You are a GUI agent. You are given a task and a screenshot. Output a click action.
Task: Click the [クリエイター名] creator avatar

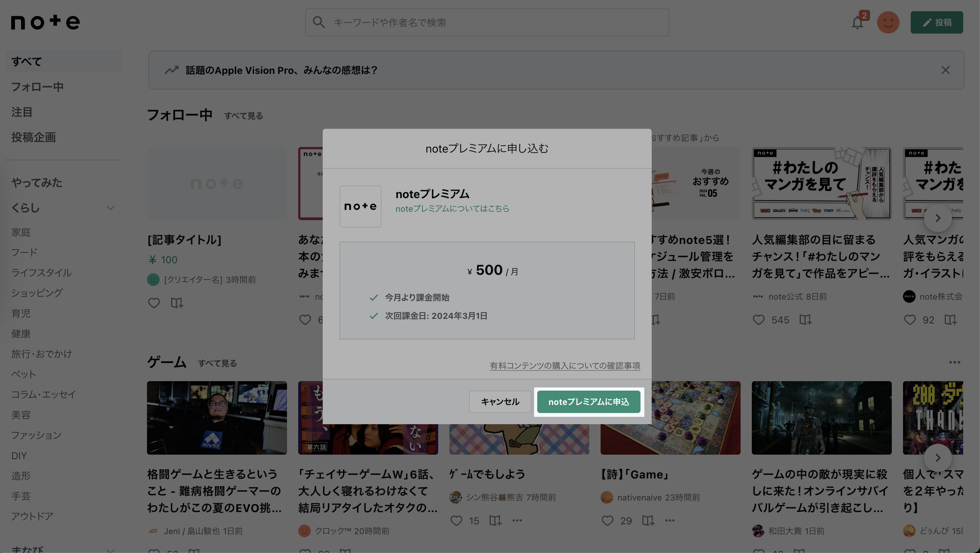tap(153, 280)
